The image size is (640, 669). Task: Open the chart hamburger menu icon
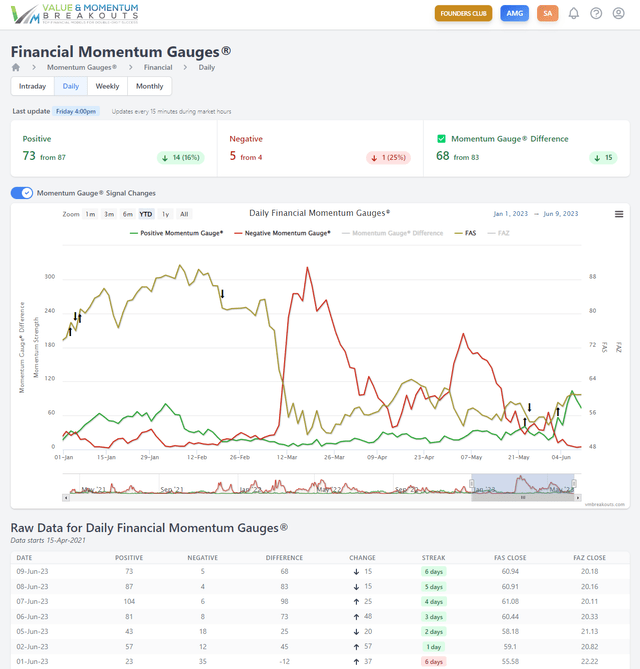point(619,214)
